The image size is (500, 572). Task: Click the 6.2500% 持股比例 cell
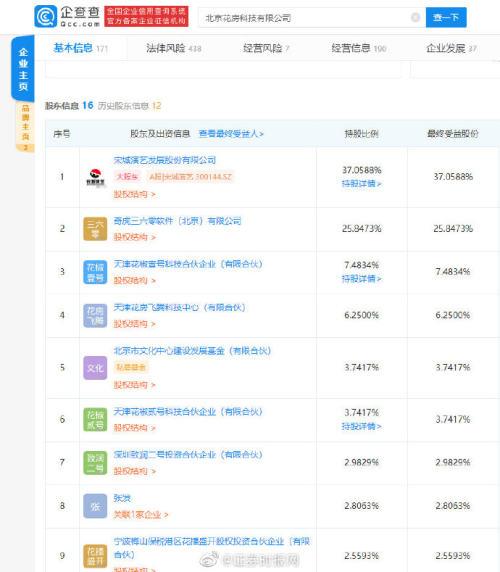(361, 316)
